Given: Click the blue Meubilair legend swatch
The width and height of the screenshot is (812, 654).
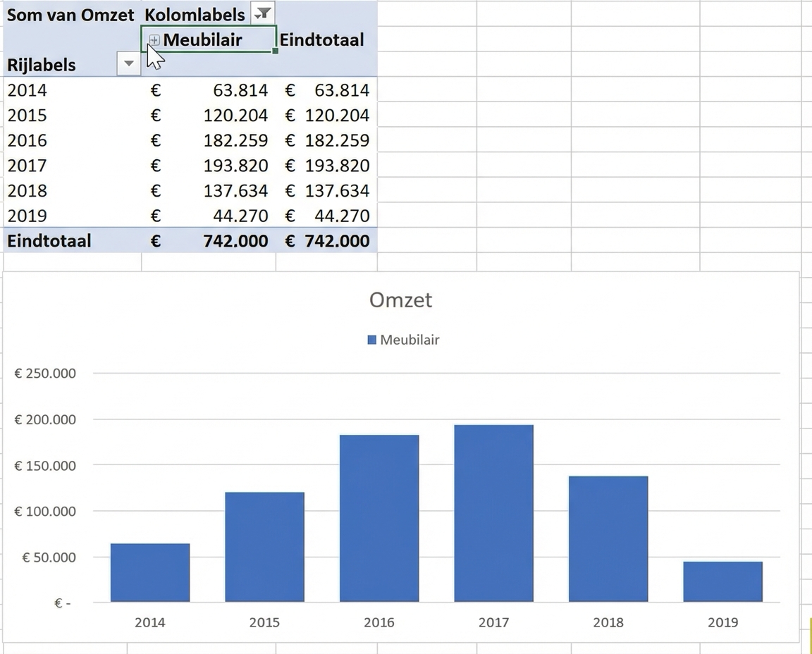Looking at the screenshot, I should coord(372,340).
